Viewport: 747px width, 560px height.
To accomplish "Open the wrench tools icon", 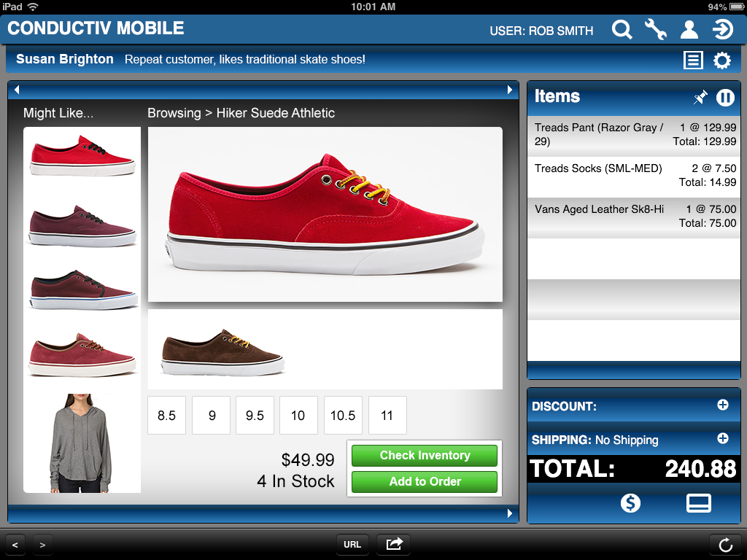I will point(655,30).
